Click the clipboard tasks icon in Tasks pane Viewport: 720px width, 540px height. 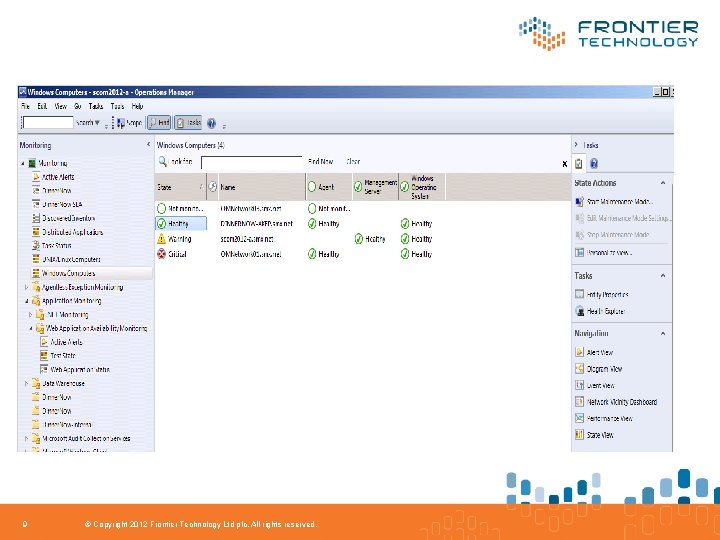(579, 163)
